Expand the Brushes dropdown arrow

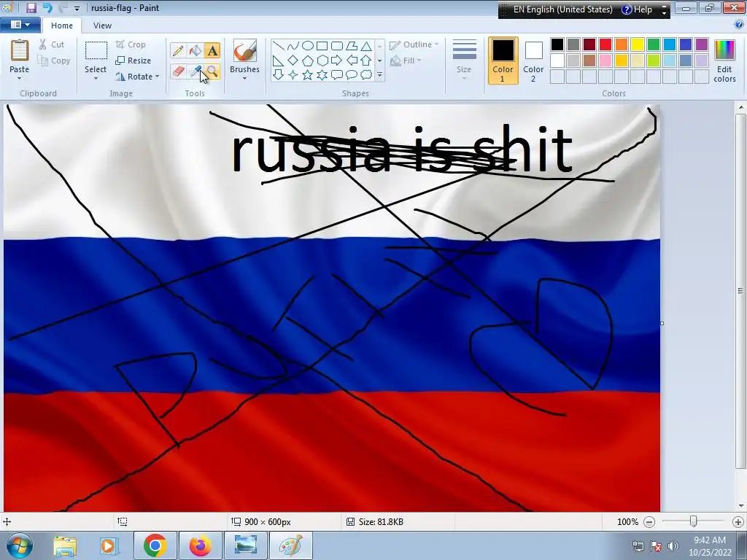tap(245, 79)
